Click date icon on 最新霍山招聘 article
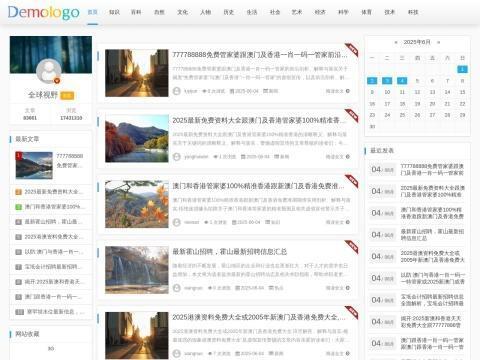The width and height of the screenshot is (480, 360). click(237, 288)
